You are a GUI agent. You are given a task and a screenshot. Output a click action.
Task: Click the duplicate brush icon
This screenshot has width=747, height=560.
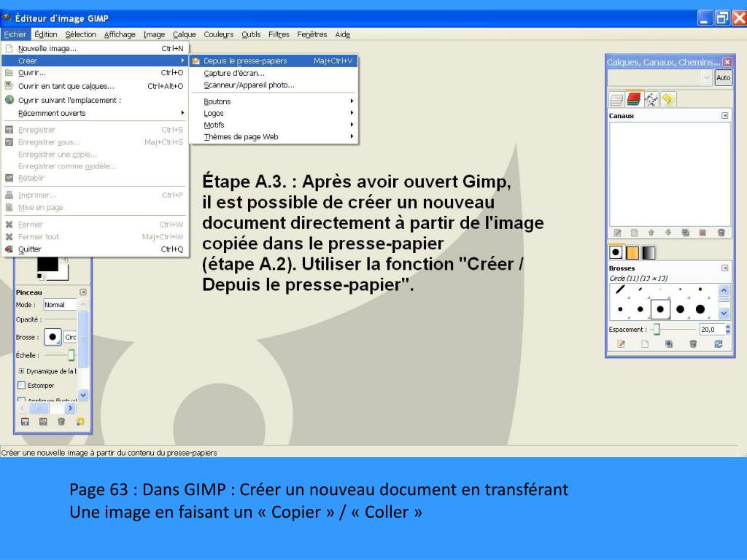[669, 344]
